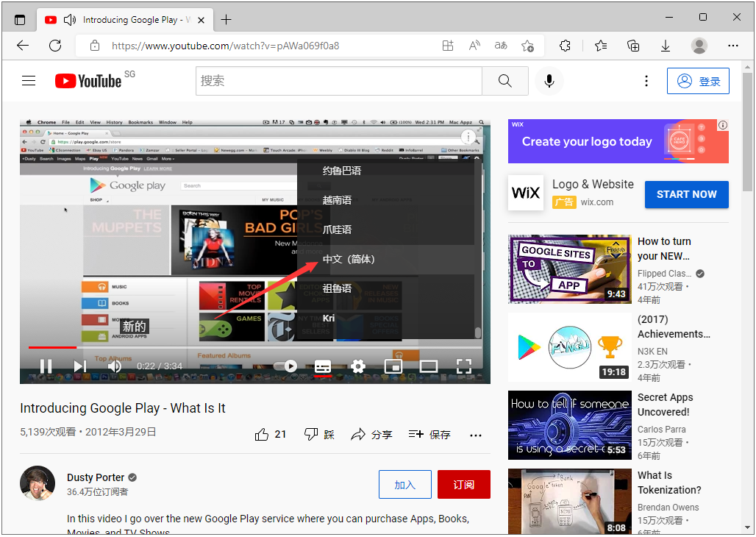Mute the tab via speaker icon
The image size is (756, 537).
tap(70, 20)
